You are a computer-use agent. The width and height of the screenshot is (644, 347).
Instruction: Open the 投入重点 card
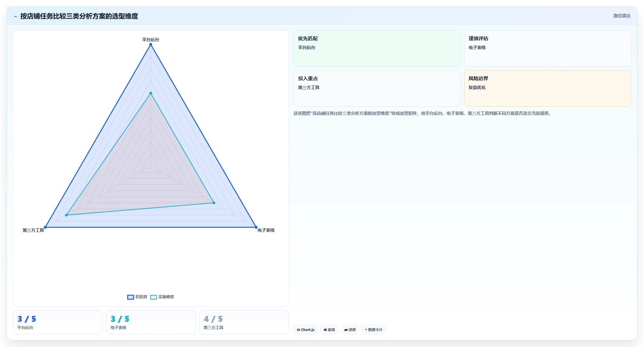377,88
